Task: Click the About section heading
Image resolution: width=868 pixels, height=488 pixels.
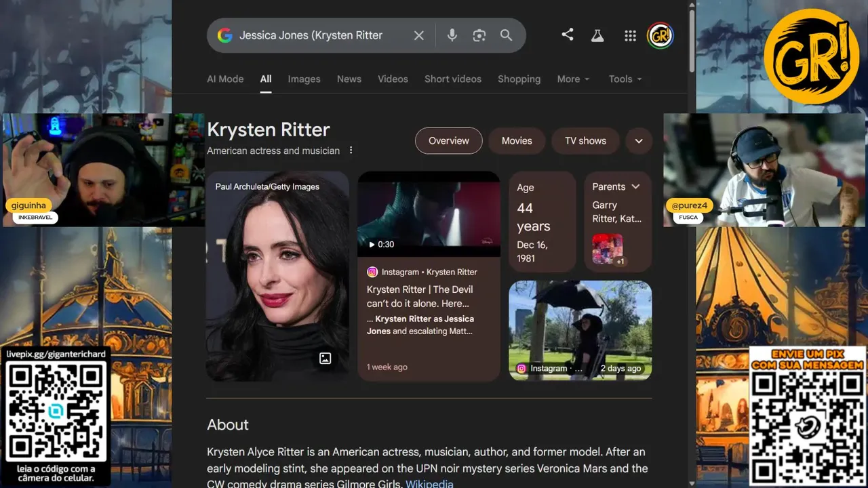Action: pos(228,425)
